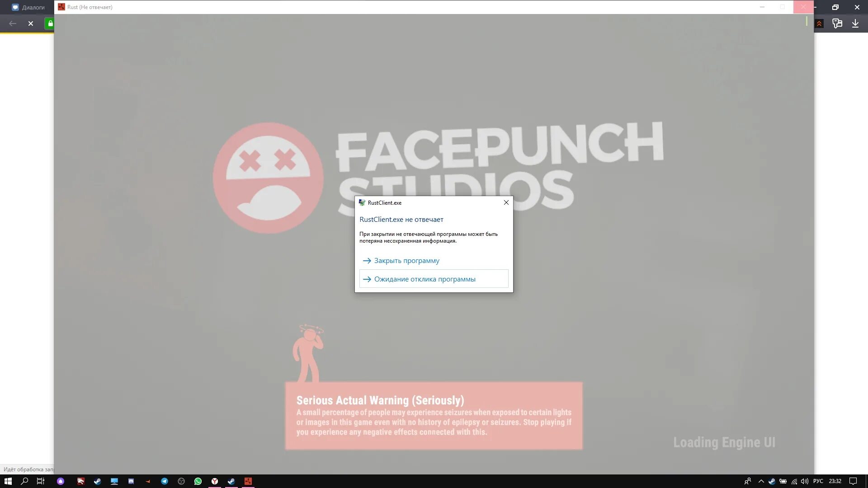The width and height of the screenshot is (868, 488).
Task: Open the volume control in tray
Action: coord(805,481)
